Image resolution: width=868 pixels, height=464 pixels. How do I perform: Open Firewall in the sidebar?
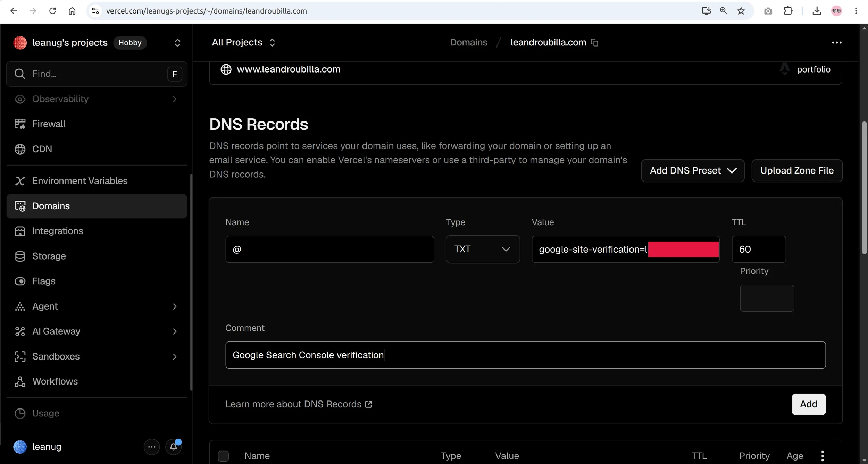pyautogui.click(x=97, y=124)
